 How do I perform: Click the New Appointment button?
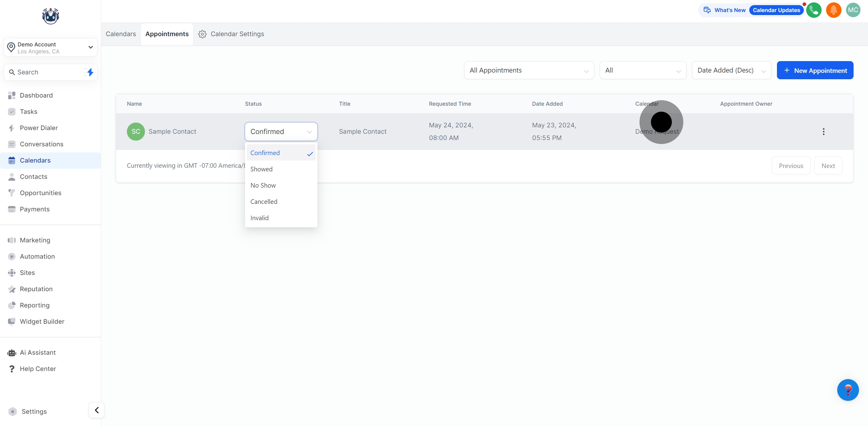tap(815, 70)
